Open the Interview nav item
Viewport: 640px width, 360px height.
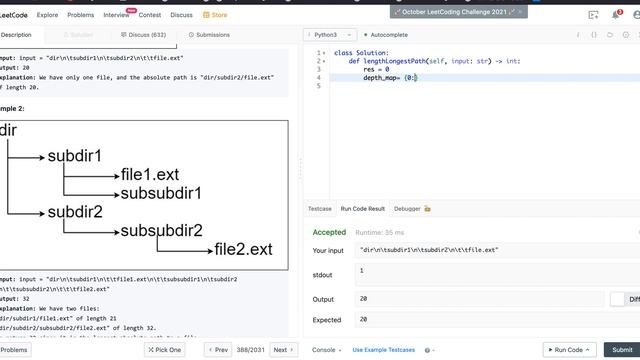(x=116, y=15)
